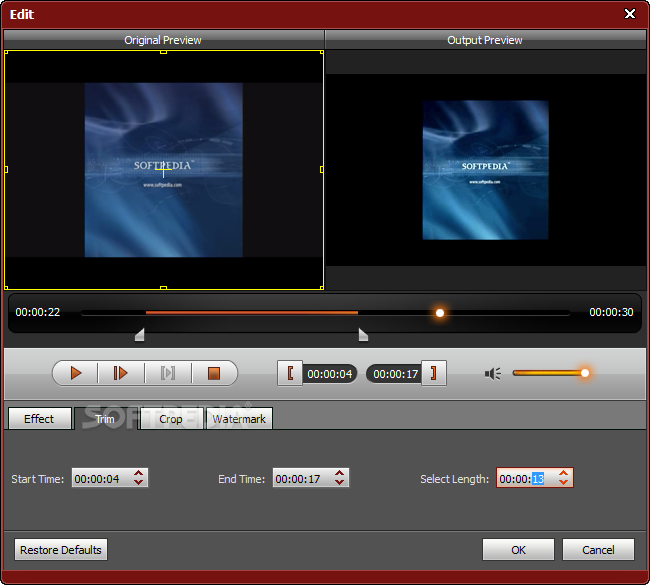Viewport: 650px width, 585px height.
Task: Click the bottom-middle crop handle
Action: click(163, 287)
